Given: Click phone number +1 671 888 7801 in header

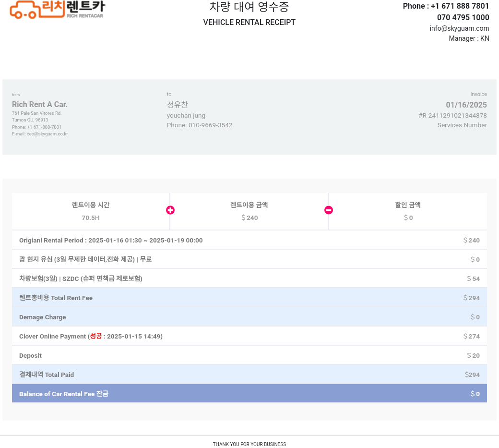Looking at the screenshot, I should coord(446,6).
